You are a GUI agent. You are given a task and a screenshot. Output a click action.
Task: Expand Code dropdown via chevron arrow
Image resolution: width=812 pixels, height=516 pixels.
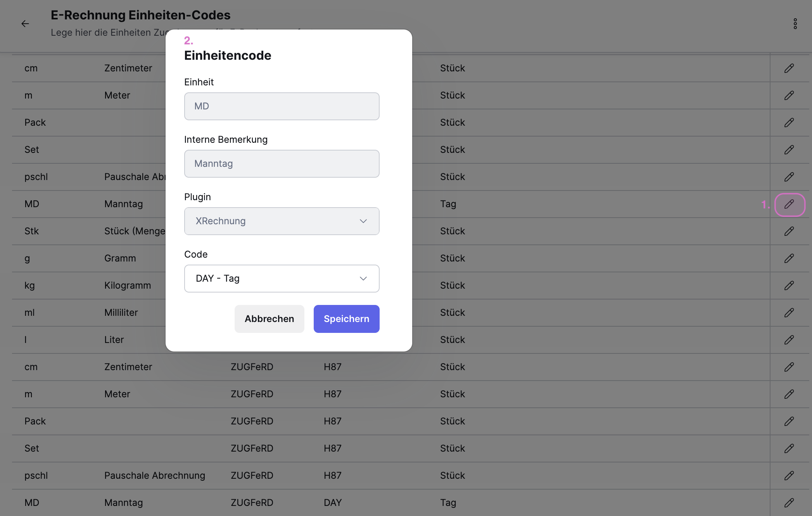click(x=363, y=279)
